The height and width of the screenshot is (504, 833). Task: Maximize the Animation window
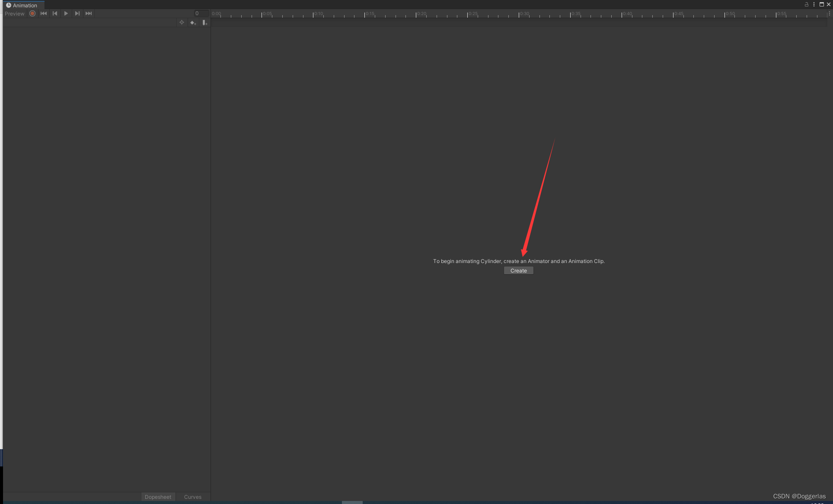point(821,4)
